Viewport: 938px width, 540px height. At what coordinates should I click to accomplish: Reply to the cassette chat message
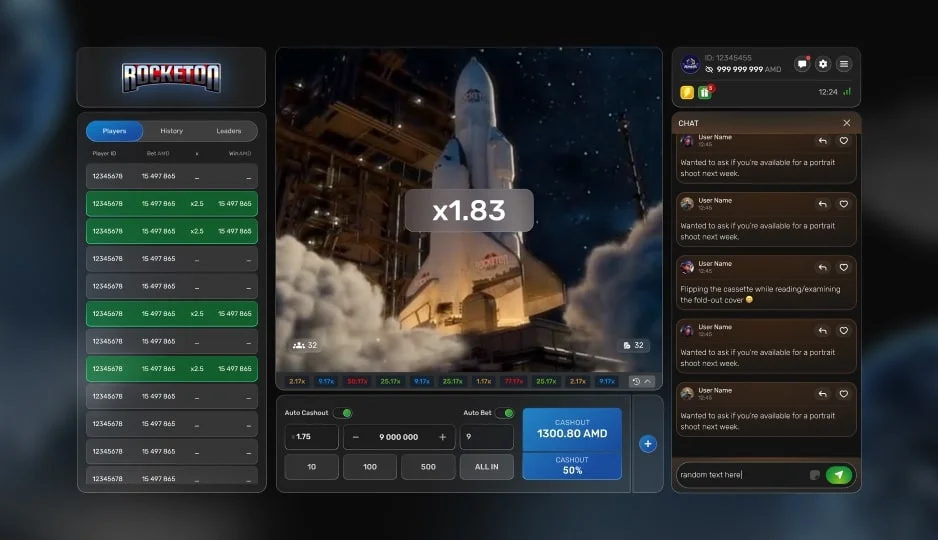click(x=822, y=267)
